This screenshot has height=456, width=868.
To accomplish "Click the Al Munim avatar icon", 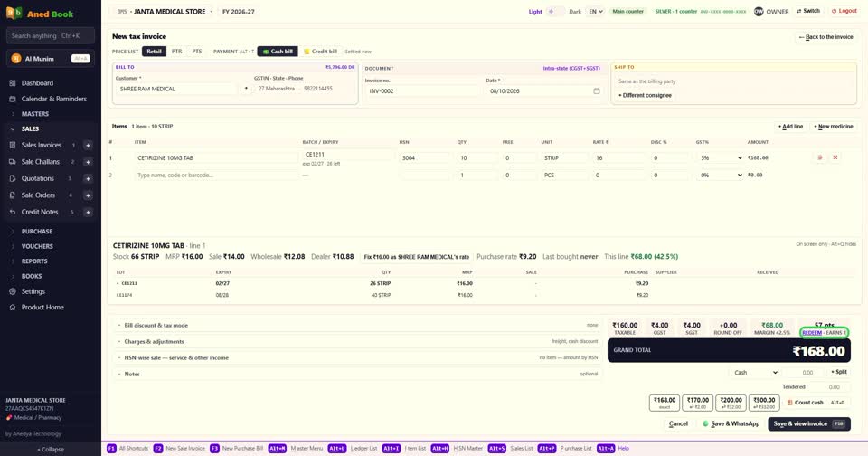I will click(x=16, y=59).
